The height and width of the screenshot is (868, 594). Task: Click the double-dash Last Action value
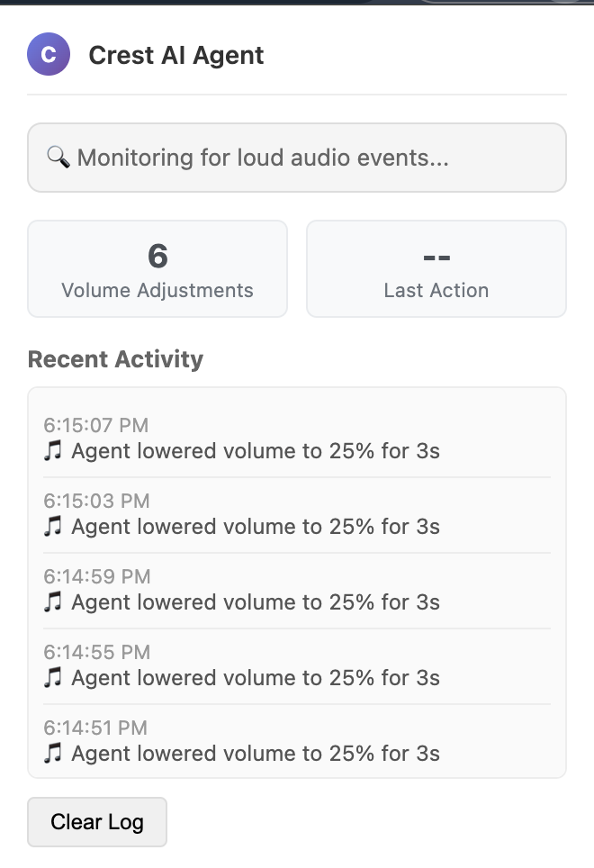436,257
